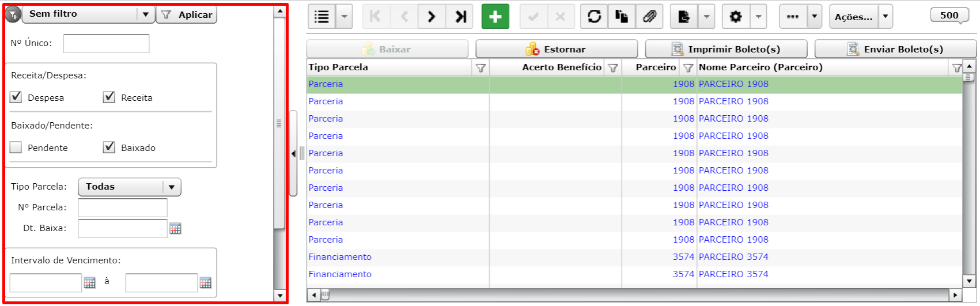Image resolution: width=980 pixels, height=306 pixels.
Task: Go to the next record arrow
Action: click(432, 17)
